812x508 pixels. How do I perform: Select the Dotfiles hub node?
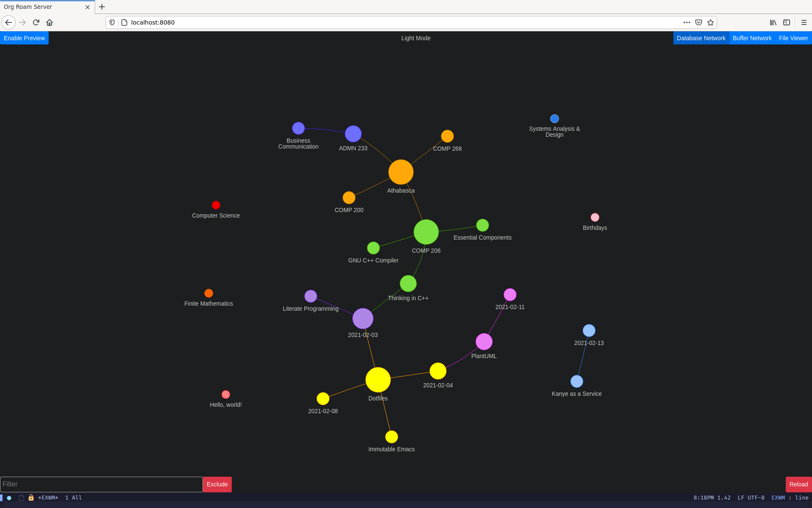(378, 381)
